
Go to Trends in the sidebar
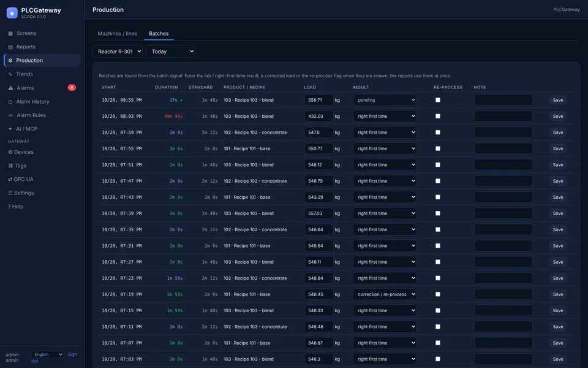click(x=42, y=74)
